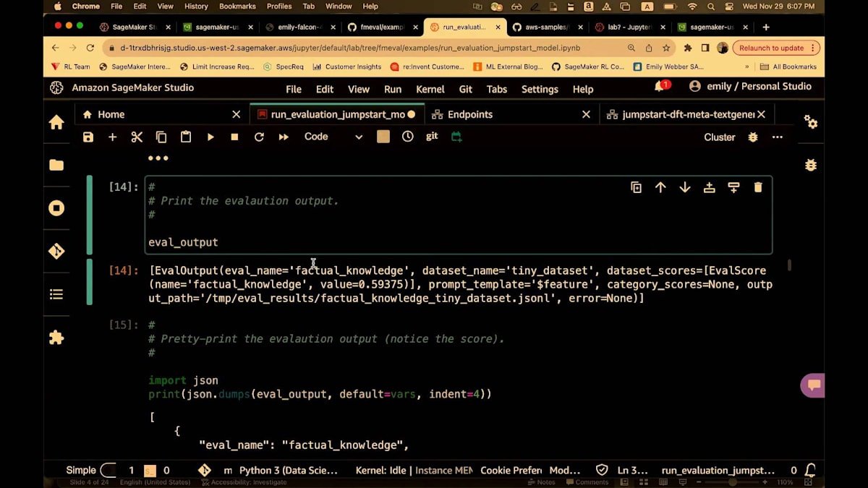Open the File menu in Studio
Image resolution: width=868 pixels, height=488 pixels.
click(294, 89)
